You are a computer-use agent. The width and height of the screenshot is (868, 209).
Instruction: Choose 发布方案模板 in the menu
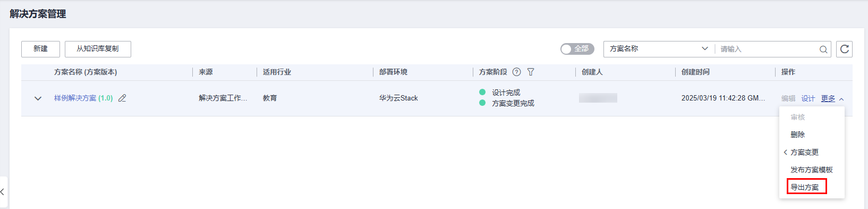[x=812, y=170]
